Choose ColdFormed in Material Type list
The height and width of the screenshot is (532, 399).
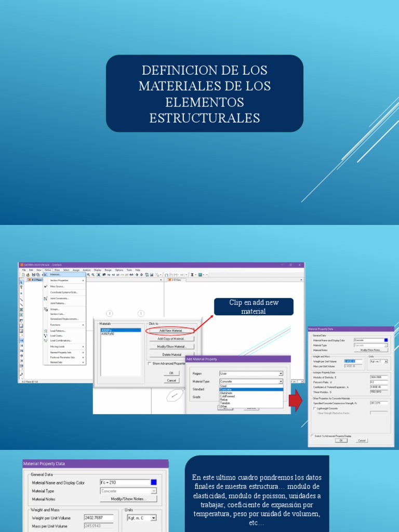(x=251, y=396)
